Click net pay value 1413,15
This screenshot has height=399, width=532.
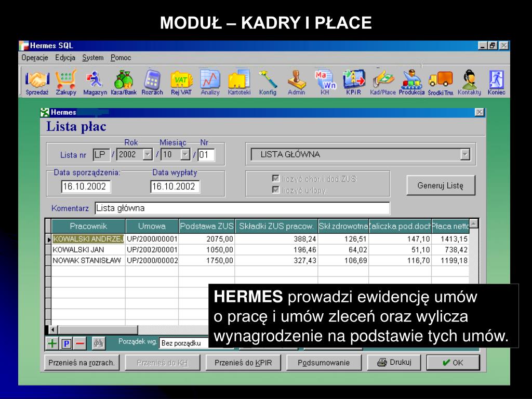click(x=454, y=239)
